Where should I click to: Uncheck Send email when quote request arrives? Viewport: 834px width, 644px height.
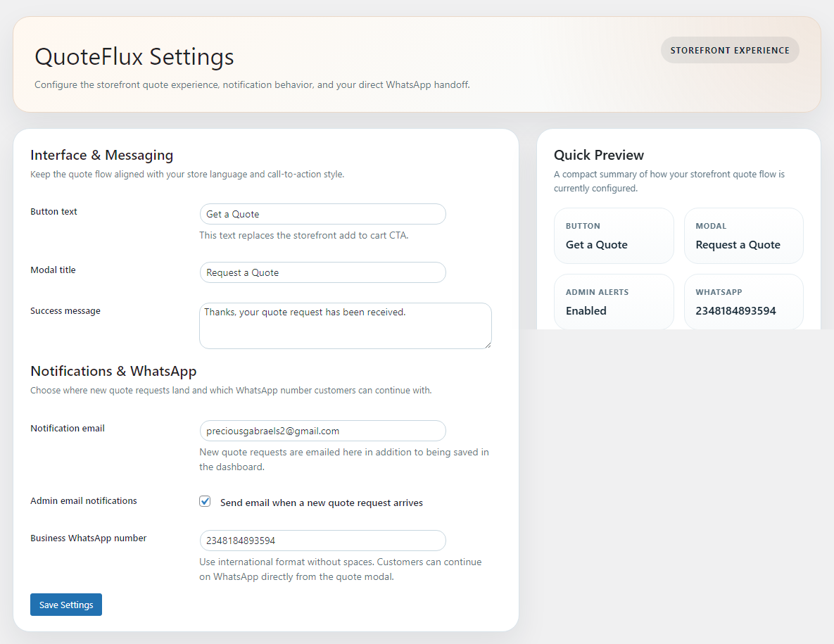(x=205, y=501)
